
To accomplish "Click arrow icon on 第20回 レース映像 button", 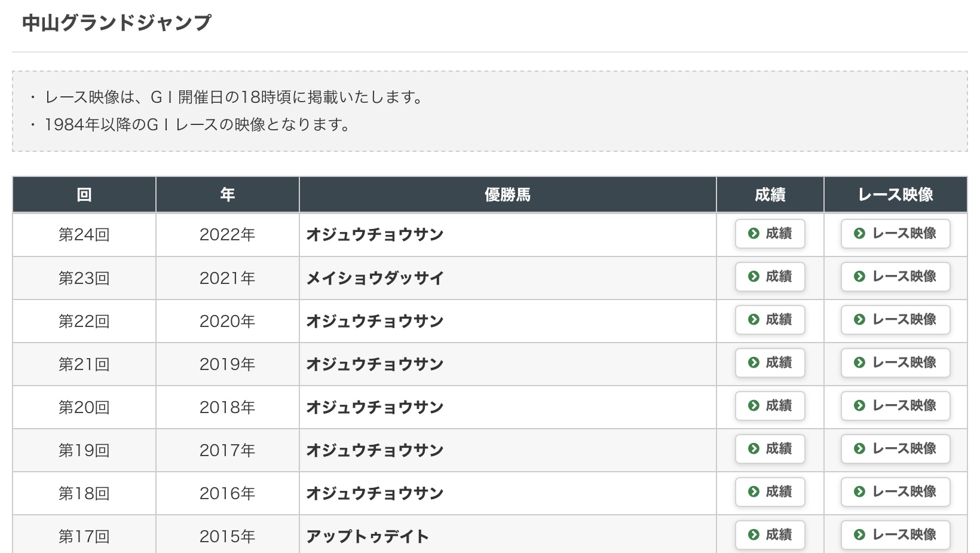I will [x=859, y=406].
